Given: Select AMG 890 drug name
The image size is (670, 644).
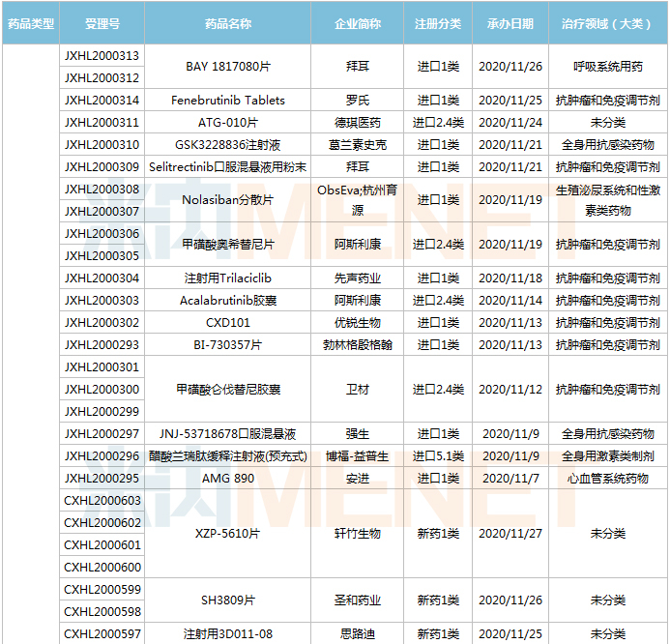Looking at the screenshot, I should pyautogui.click(x=227, y=478).
